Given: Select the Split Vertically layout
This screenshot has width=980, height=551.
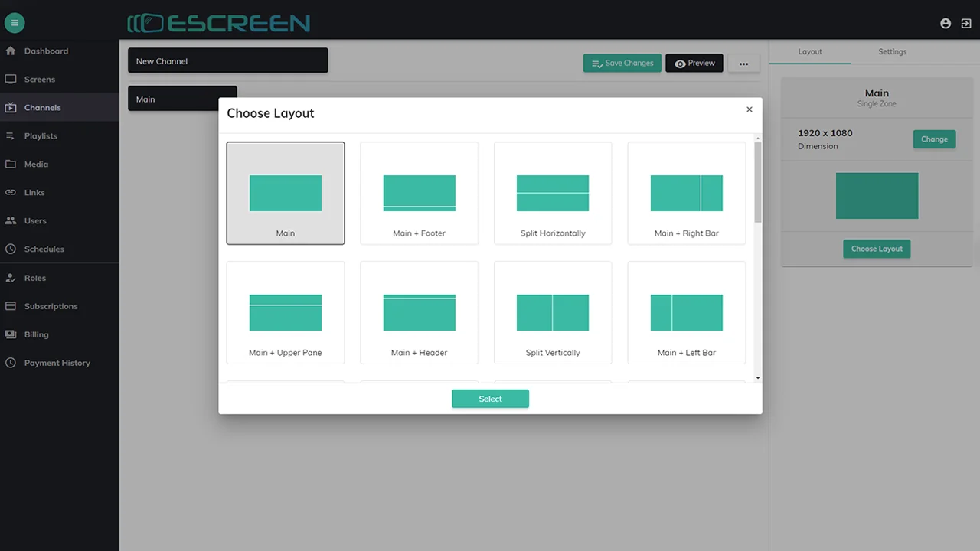Looking at the screenshot, I should tap(553, 312).
